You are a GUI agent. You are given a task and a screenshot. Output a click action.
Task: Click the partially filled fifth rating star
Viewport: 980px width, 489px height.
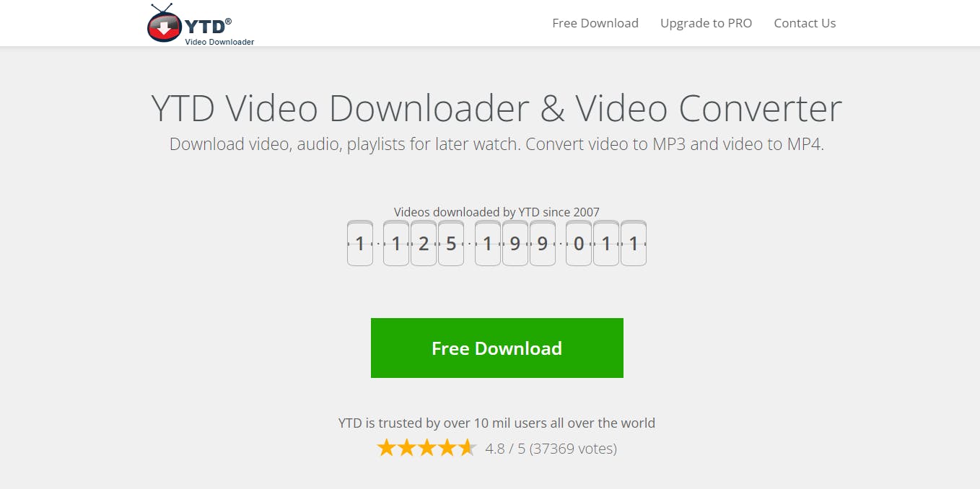tap(468, 448)
